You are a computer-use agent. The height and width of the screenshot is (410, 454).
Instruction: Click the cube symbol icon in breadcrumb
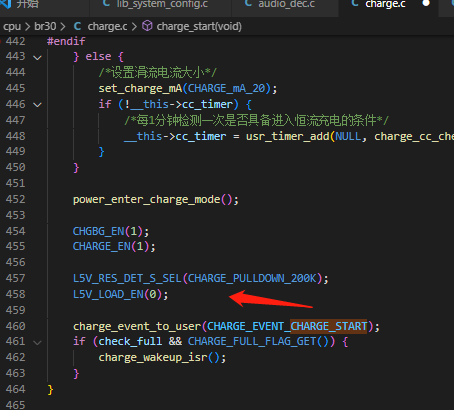click(x=147, y=26)
